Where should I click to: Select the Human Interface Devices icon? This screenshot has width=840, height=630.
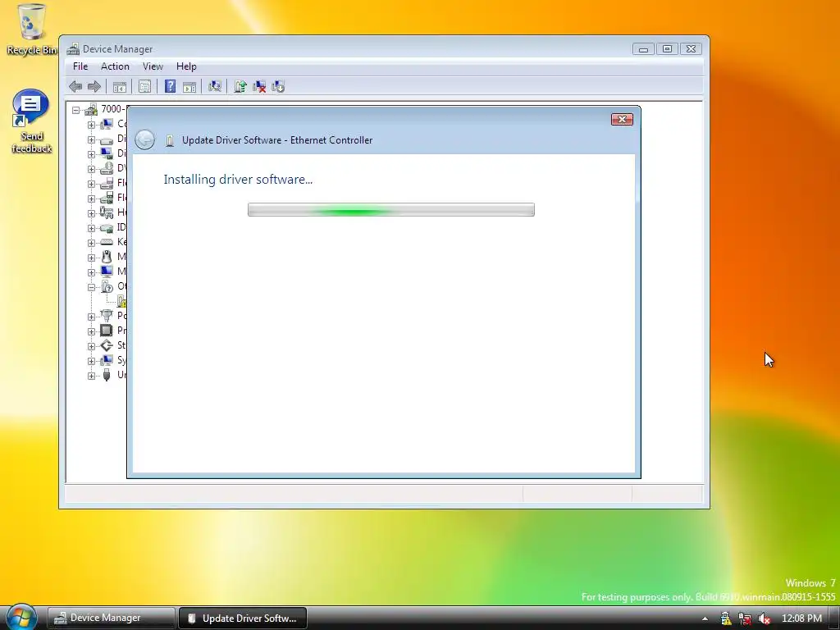(x=107, y=212)
